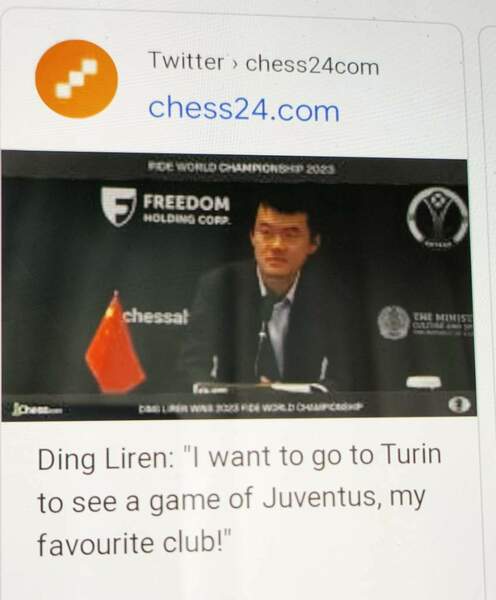Click the red Chinese flag in the image
The width and height of the screenshot is (496, 600).
point(114,342)
